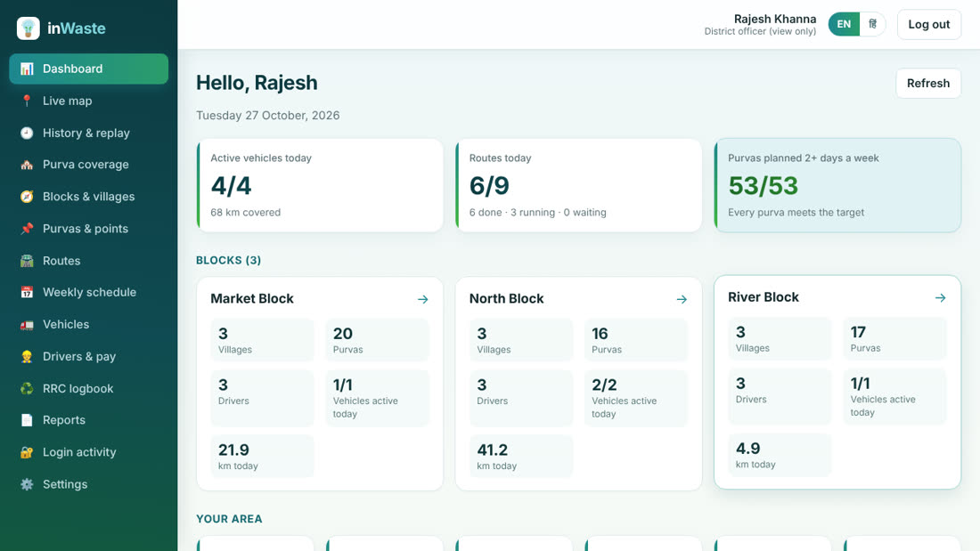Screen dimensions: 980x551
Task: Click the Reports document icon
Action: click(26, 420)
